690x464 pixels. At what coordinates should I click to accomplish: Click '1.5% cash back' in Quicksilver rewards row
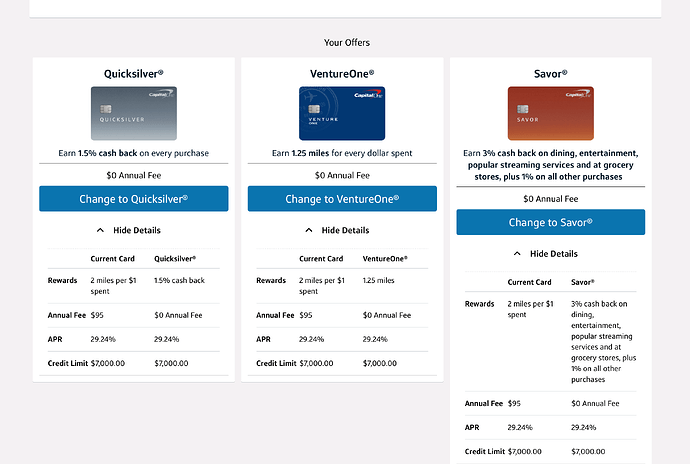tap(179, 280)
